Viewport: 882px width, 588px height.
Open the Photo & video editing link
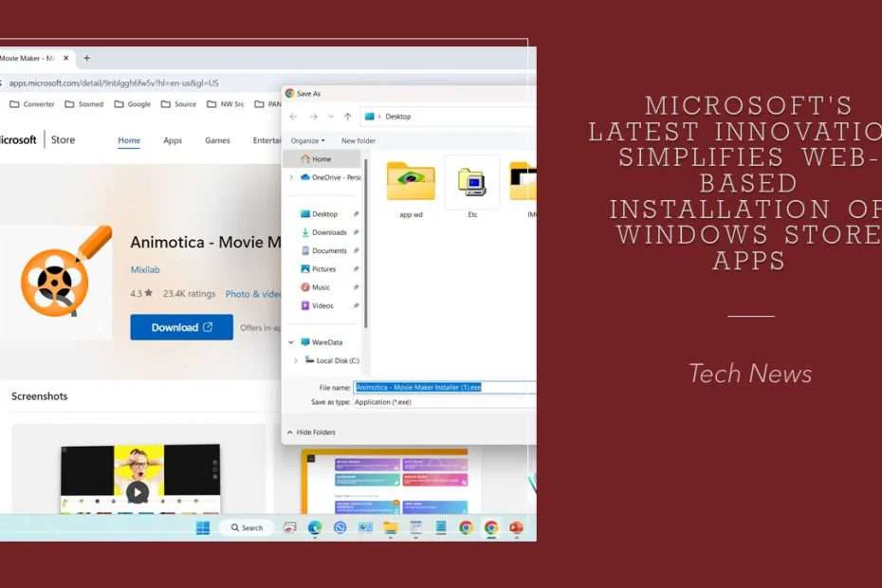coord(252,294)
